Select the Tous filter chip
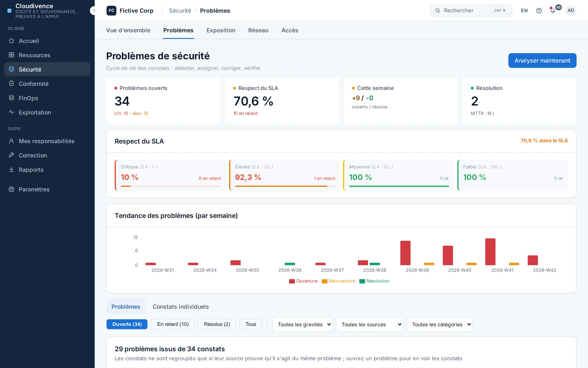 coord(251,324)
